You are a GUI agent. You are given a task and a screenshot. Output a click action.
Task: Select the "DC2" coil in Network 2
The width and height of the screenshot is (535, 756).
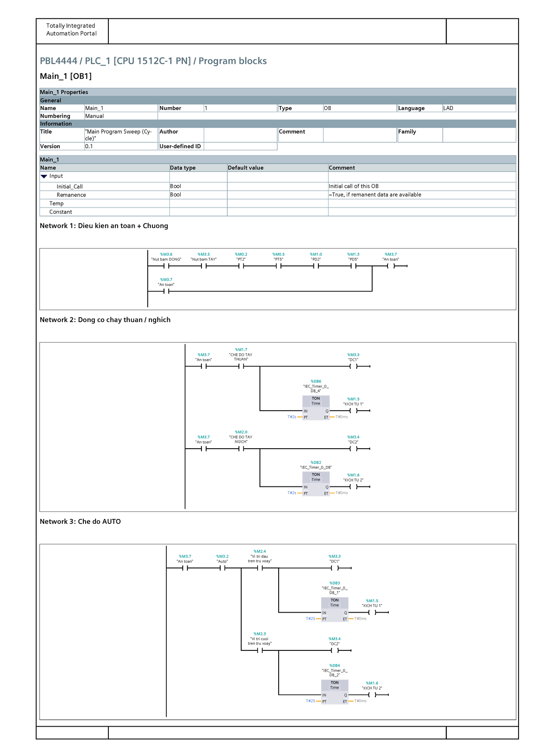354,449
